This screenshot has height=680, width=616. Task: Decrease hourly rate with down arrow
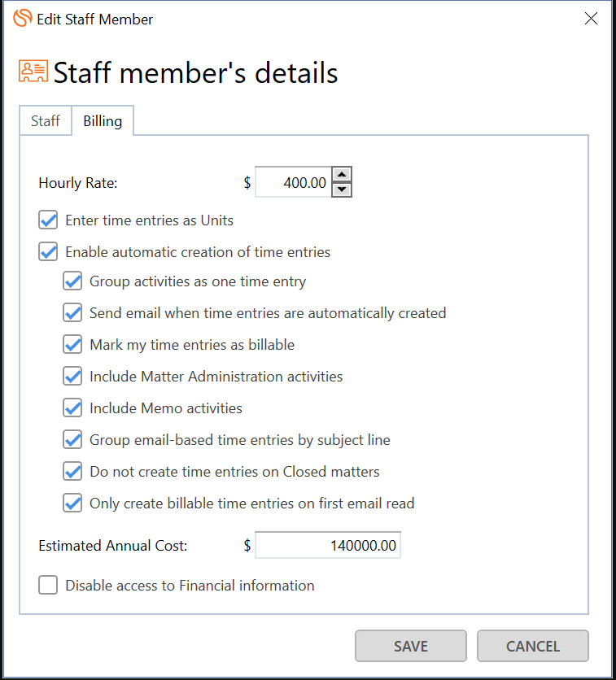pyautogui.click(x=342, y=190)
